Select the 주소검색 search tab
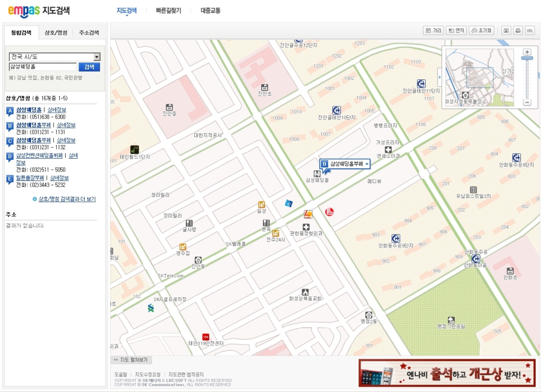This screenshot has height=392, width=542. pos(89,33)
